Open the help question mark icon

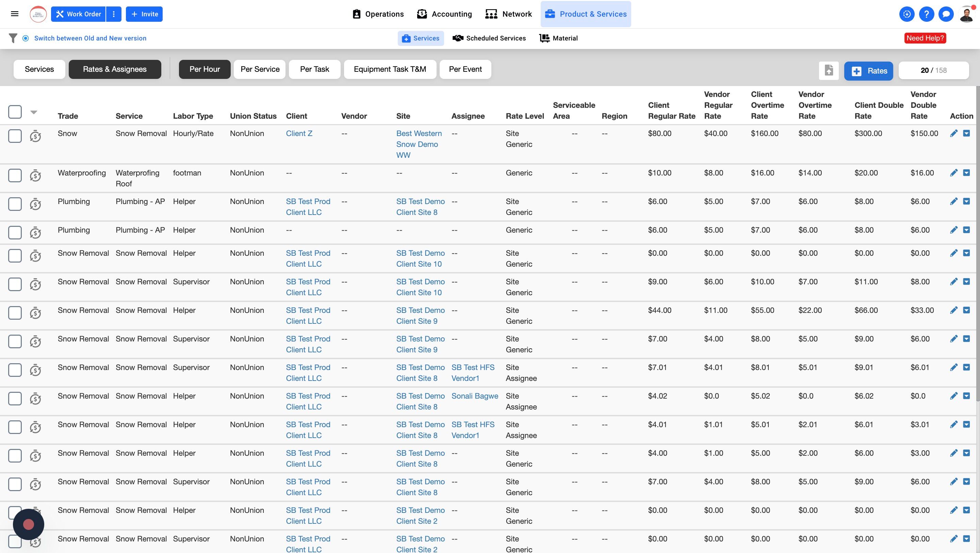tap(926, 14)
